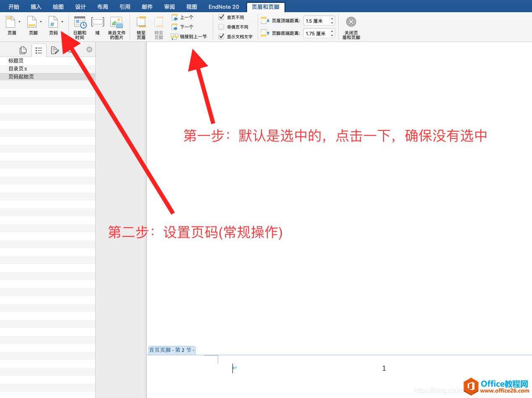Open the 设计 tab
Viewport: 532px width, 398px height.
click(x=81, y=7)
